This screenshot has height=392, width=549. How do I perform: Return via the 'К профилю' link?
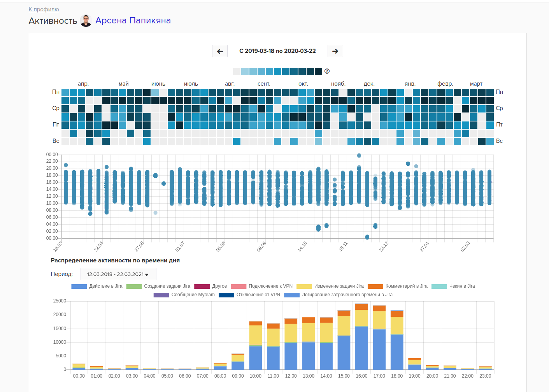44,9
